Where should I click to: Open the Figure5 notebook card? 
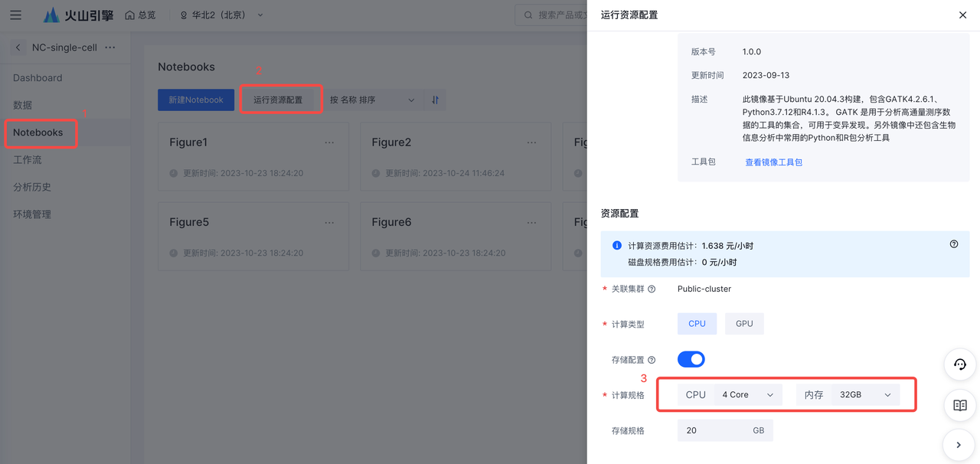click(x=253, y=236)
